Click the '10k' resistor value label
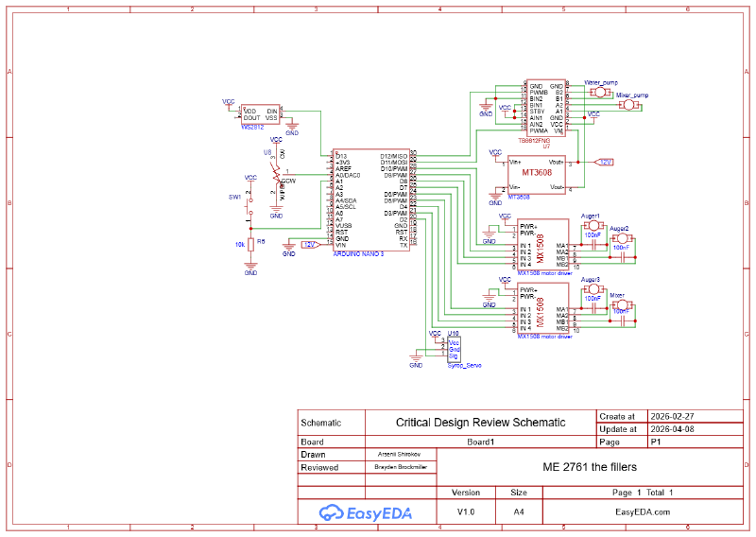 coord(240,245)
